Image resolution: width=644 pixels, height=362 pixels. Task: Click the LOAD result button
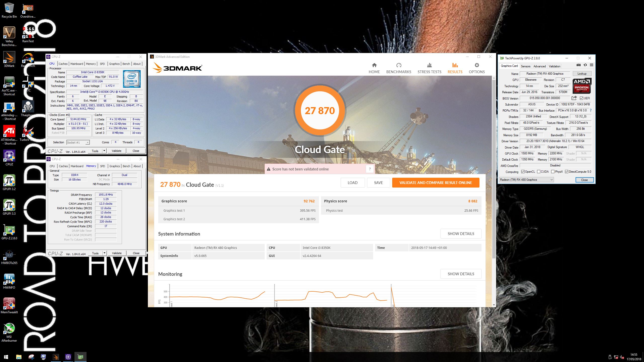(353, 183)
